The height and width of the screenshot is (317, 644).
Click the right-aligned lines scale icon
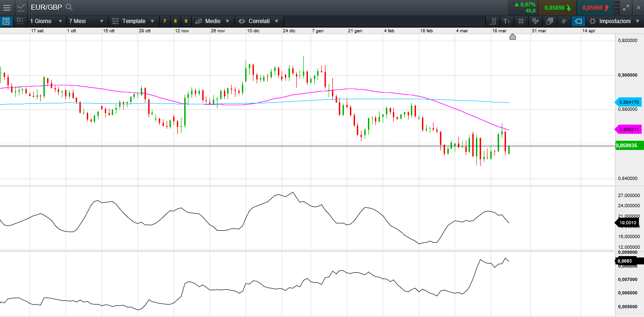point(493,21)
